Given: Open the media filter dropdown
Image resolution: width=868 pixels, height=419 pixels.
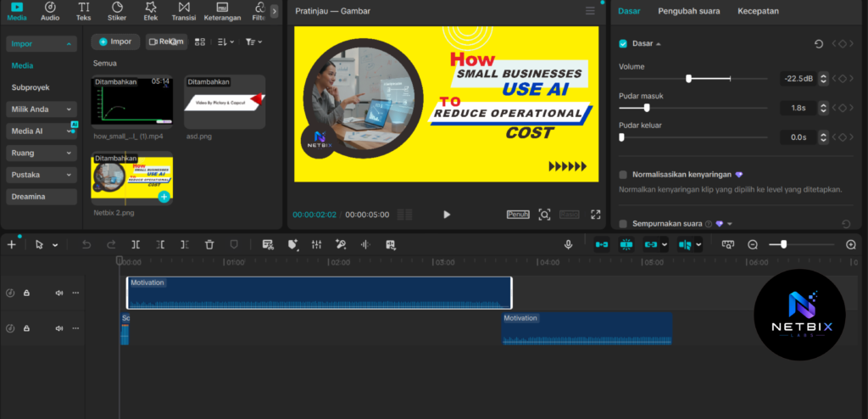Looking at the screenshot, I should coord(253,42).
